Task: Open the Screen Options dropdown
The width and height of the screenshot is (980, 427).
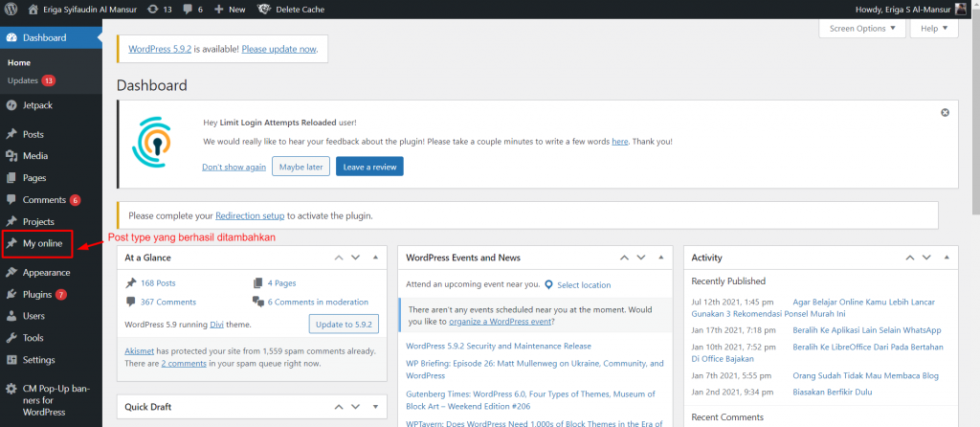Action: (862, 28)
